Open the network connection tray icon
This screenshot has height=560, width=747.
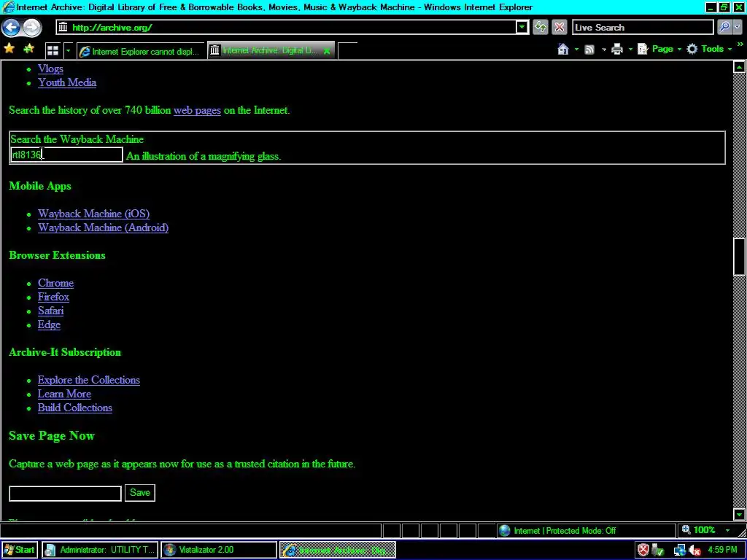coord(679,550)
